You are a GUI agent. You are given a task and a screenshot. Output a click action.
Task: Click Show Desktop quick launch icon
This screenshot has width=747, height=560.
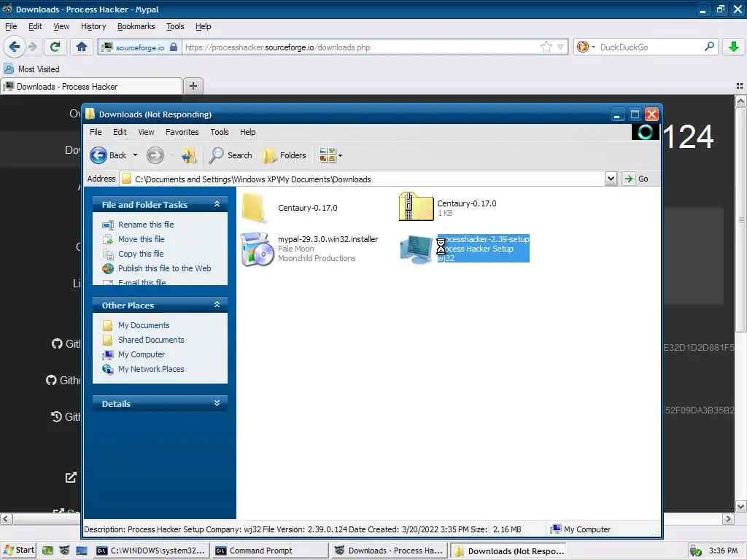point(82,551)
